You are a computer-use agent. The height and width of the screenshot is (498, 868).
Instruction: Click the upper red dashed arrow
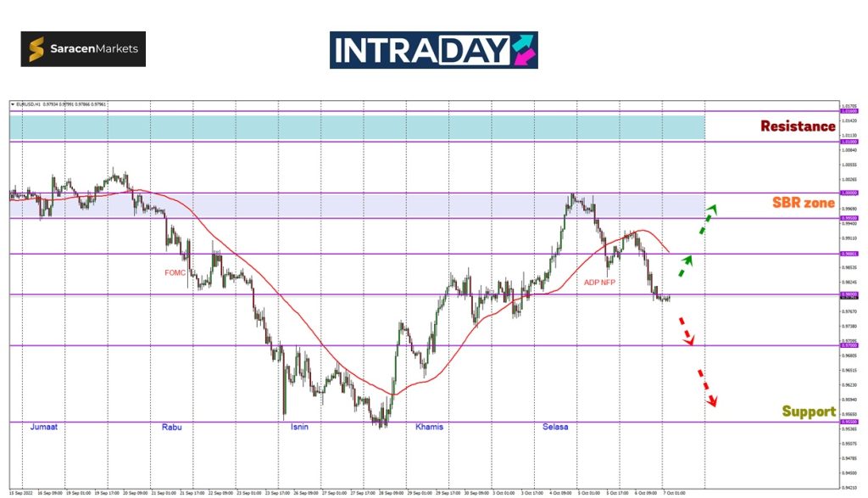click(685, 331)
